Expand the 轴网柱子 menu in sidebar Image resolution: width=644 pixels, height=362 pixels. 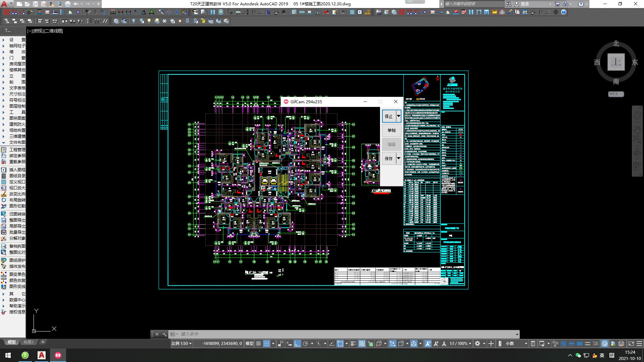click(x=17, y=46)
